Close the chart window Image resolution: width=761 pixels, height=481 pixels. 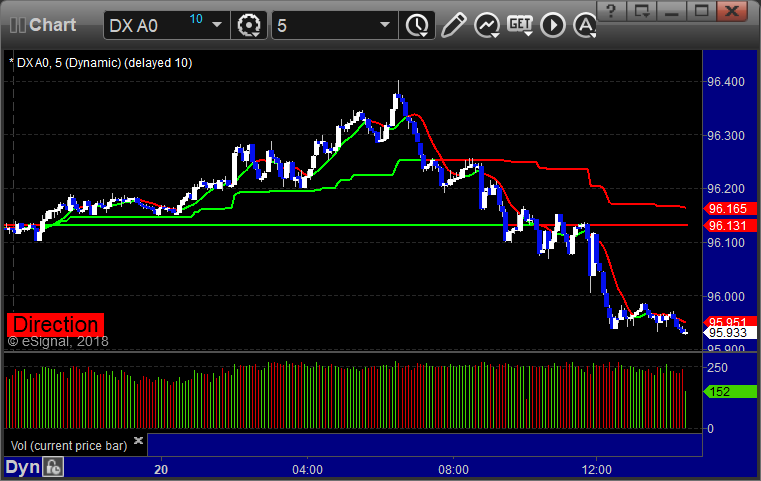731,11
